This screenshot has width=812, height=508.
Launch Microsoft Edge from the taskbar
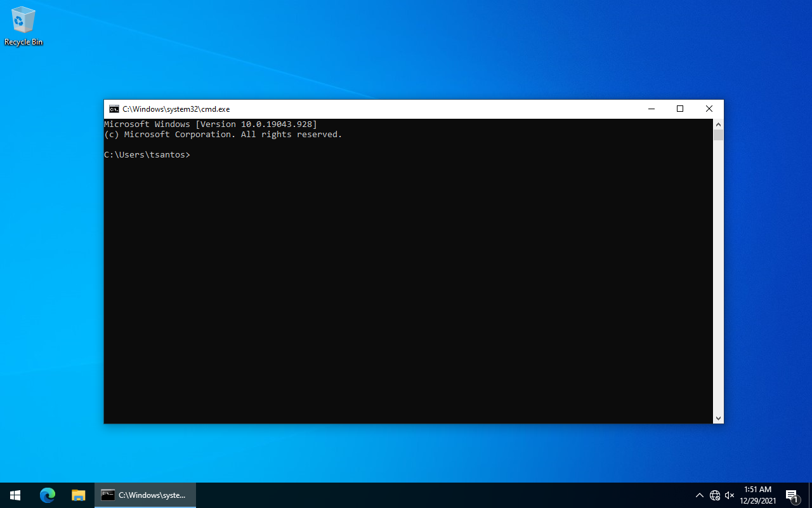pyautogui.click(x=48, y=495)
